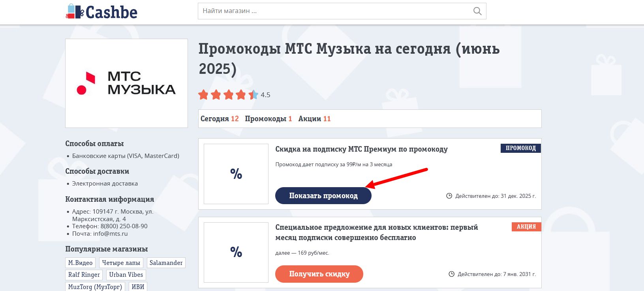
Task: Click the page heading Промокоды МТС Музыка
Action: pos(349,59)
